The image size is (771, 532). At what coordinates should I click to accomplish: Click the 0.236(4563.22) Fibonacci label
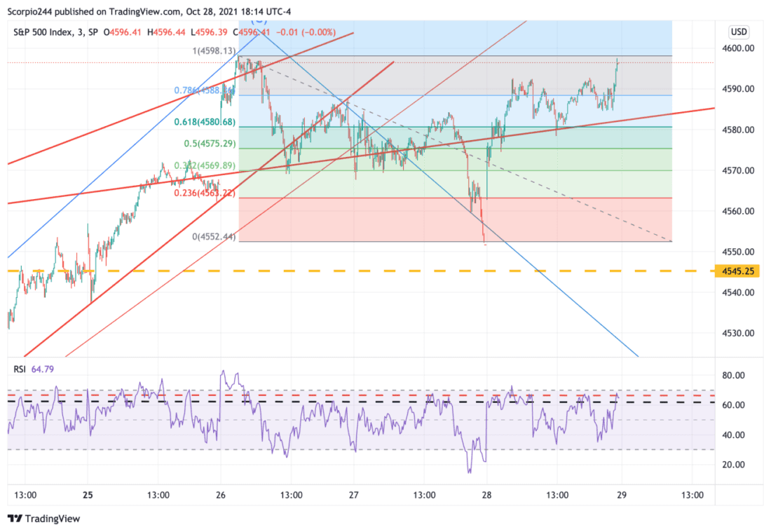point(205,193)
